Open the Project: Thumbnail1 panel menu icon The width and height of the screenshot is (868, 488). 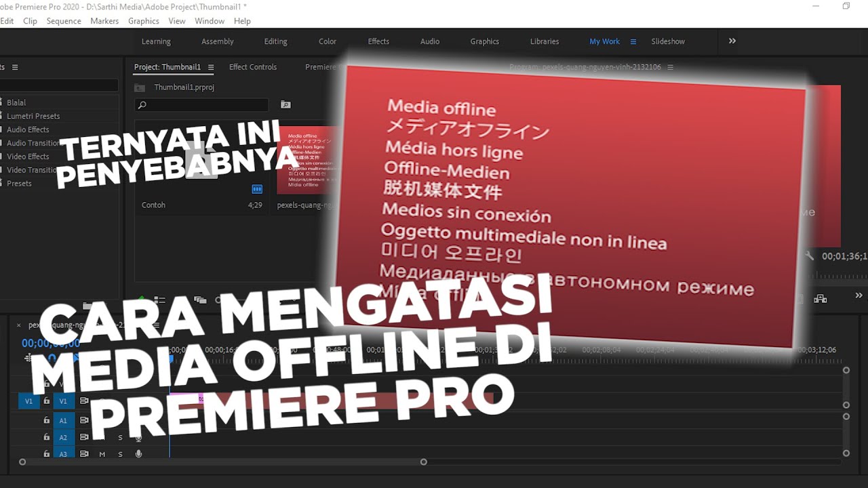click(211, 67)
